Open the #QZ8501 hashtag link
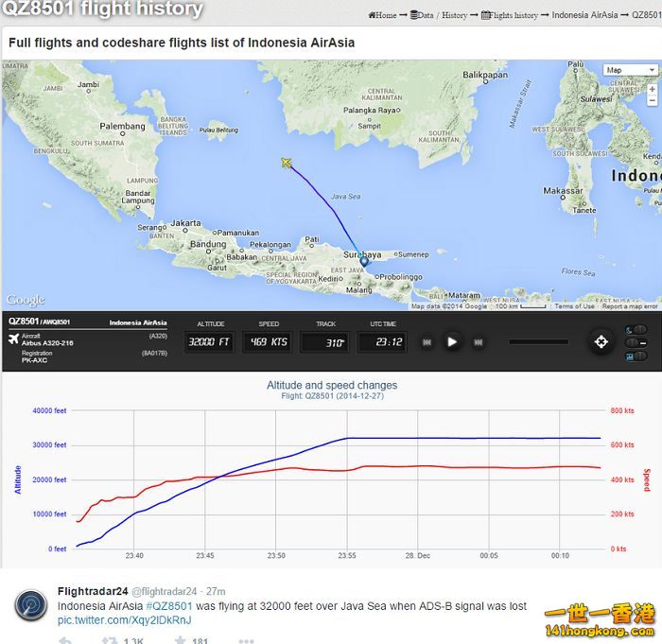Viewport: 662px width, 644px height. (x=168, y=606)
